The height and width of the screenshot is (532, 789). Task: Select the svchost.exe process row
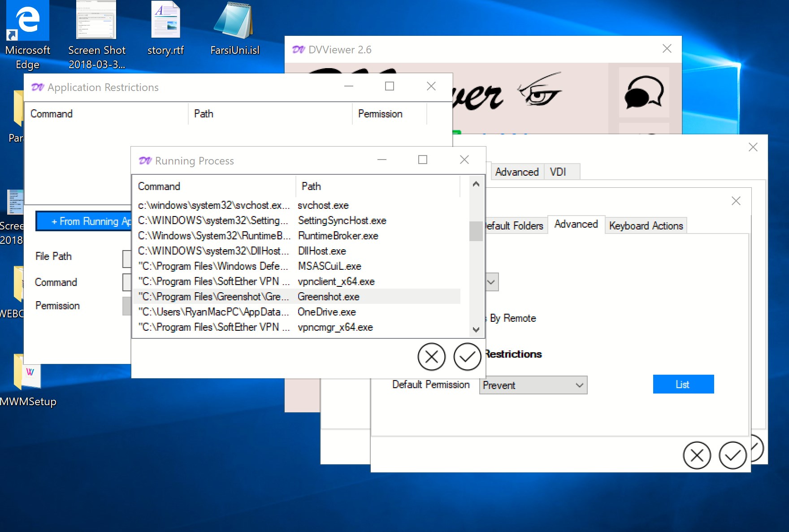297,205
